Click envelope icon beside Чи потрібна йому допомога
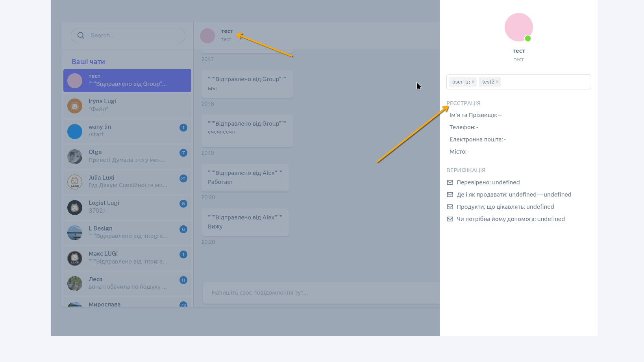The height and width of the screenshot is (362, 644). pyautogui.click(x=450, y=219)
